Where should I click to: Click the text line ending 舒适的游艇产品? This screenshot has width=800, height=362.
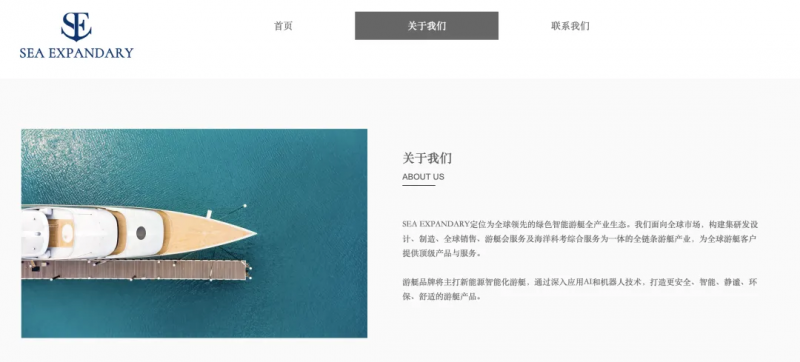pos(441,296)
